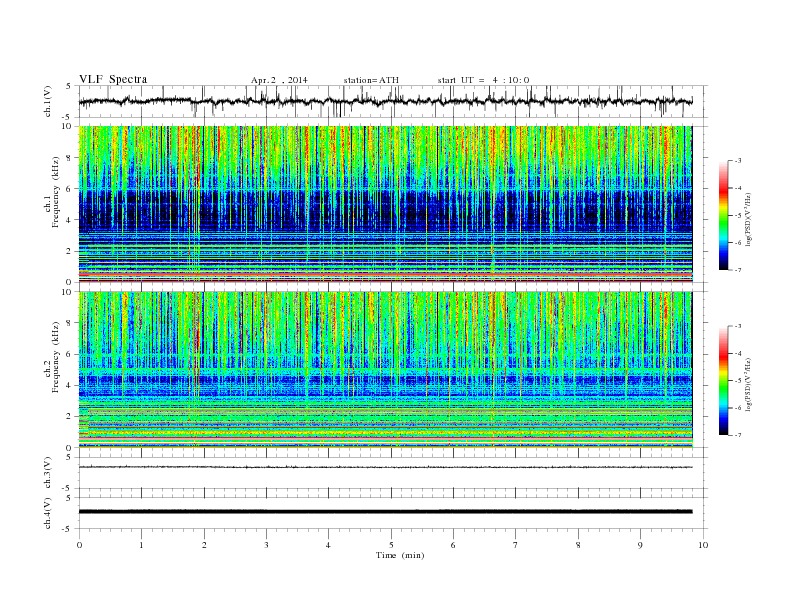Click the "-7" label on ch.2 color bar
This screenshot has height=612, width=792.
coord(737,435)
